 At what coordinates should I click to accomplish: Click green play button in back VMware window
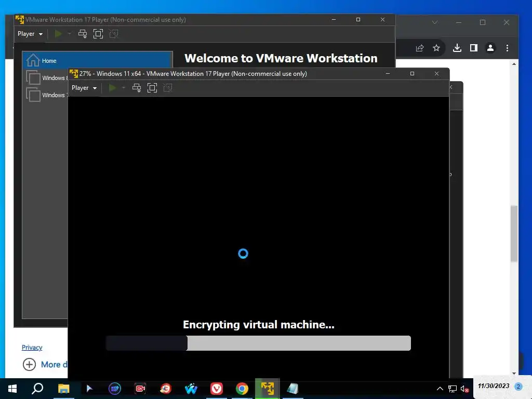click(x=58, y=34)
